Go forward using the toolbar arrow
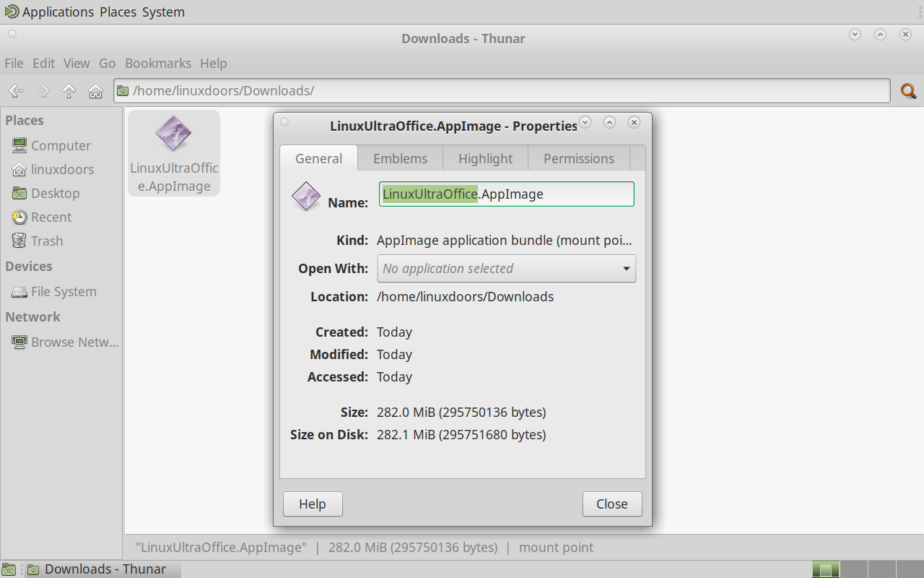The width and height of the screenshot is (924, 578). point(43,91)
